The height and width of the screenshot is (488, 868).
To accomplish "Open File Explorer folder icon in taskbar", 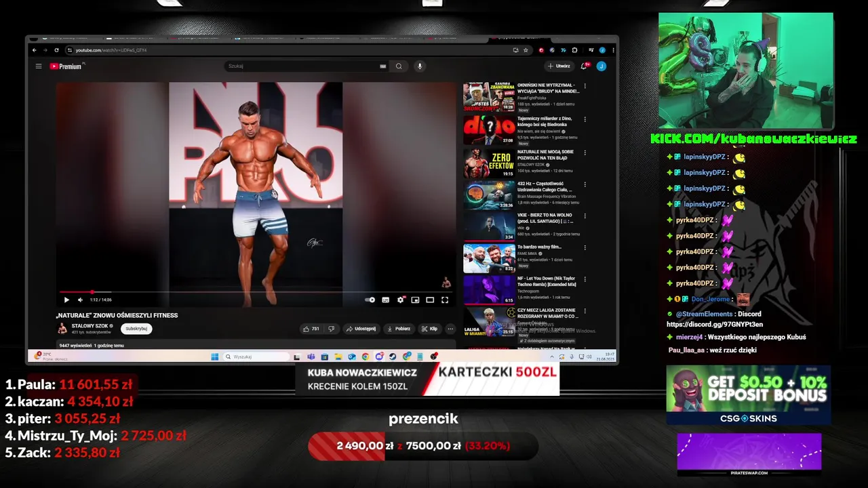I will 338,357.
